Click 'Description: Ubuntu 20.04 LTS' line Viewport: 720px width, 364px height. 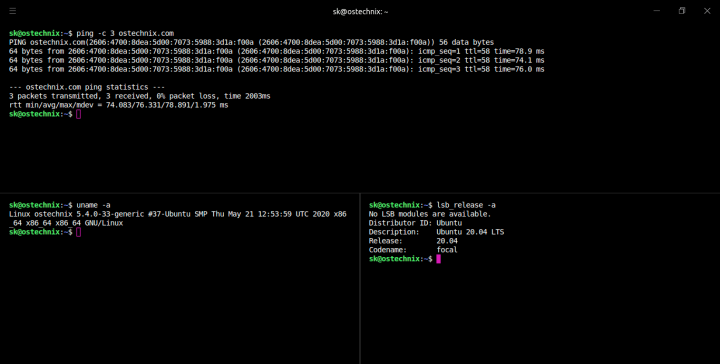tap(436, 232)
